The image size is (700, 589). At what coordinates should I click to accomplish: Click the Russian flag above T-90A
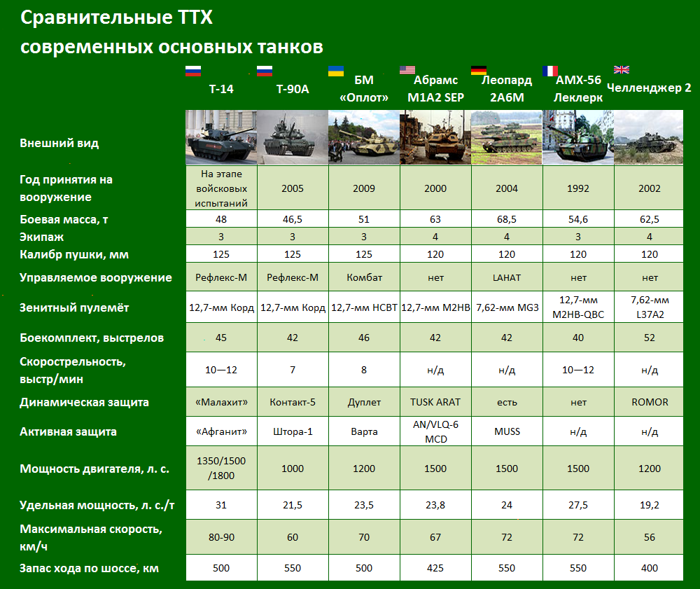coord(265,71)
